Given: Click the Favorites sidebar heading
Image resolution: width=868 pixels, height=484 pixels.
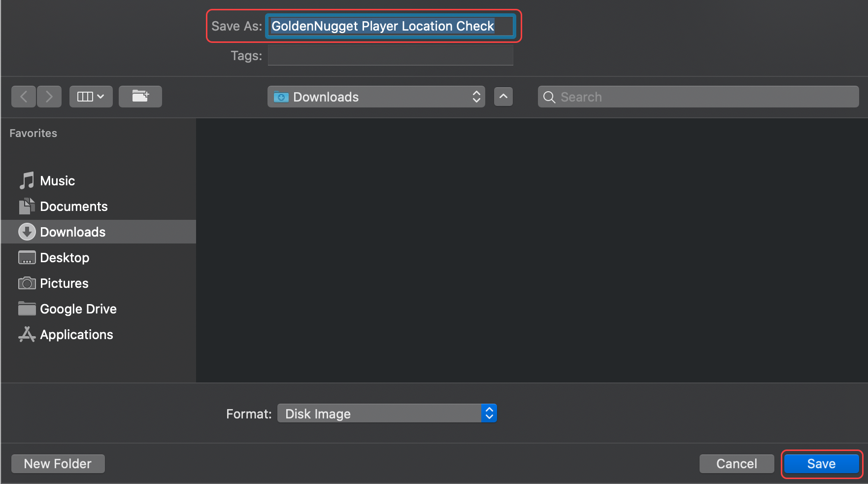Looking at the screenshot, I should [33, 133].
